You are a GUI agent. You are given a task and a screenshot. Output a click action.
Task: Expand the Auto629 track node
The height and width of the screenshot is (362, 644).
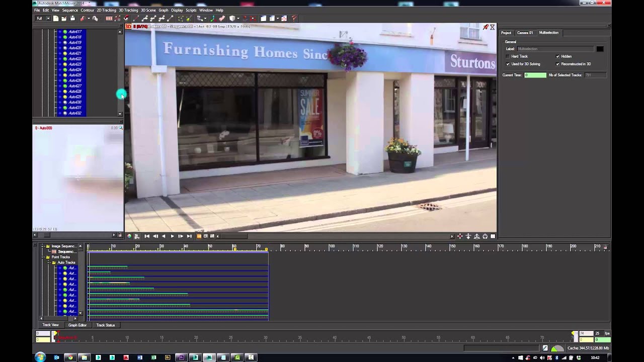[60, 97]
